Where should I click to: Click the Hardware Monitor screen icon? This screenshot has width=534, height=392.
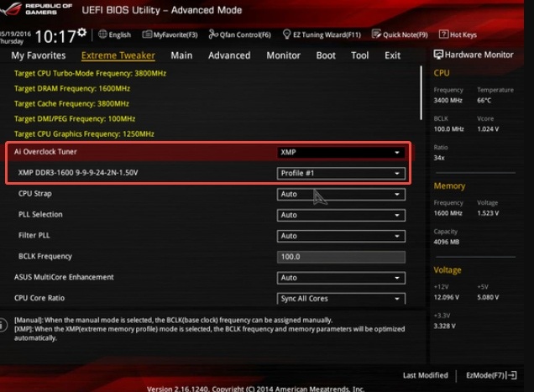tap(438, 55)
